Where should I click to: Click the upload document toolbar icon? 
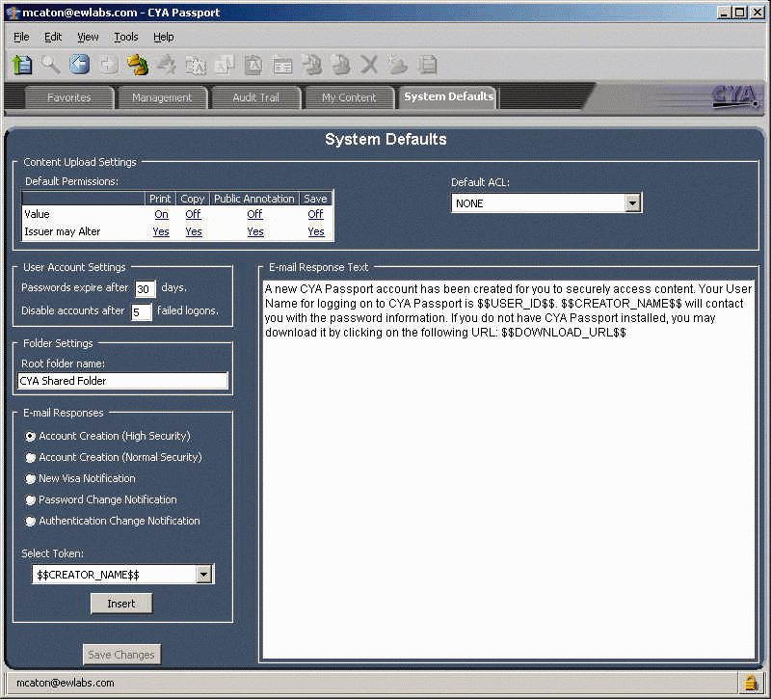point(22,65)
